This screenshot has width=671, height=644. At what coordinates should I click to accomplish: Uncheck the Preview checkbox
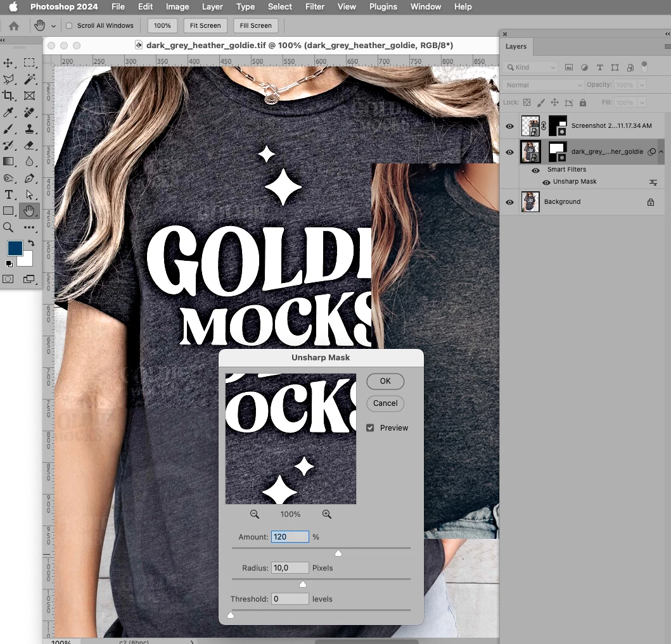370,428
